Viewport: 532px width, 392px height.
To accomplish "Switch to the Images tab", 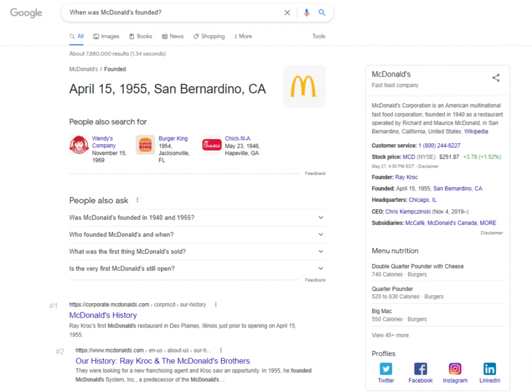I will point(106,36).
